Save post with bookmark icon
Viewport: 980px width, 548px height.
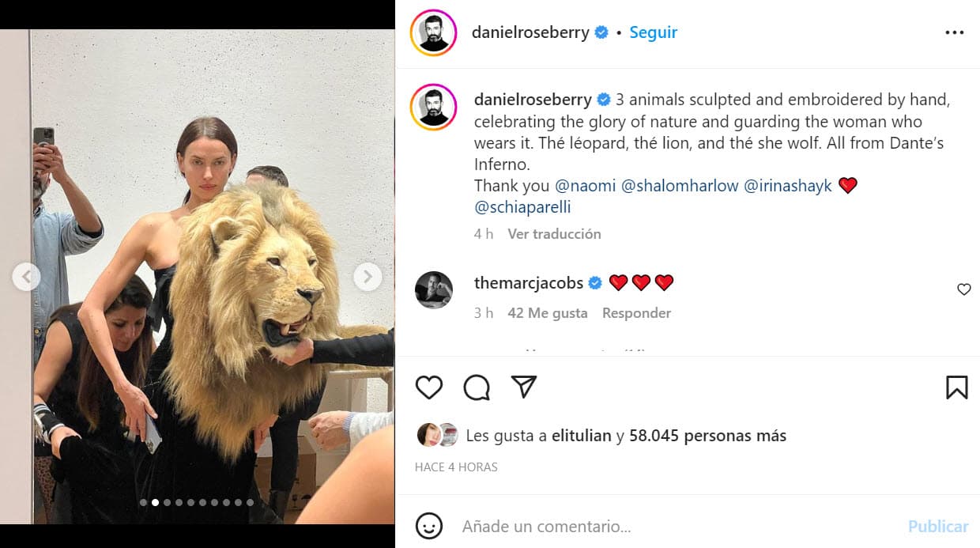[x=956, y=387]
